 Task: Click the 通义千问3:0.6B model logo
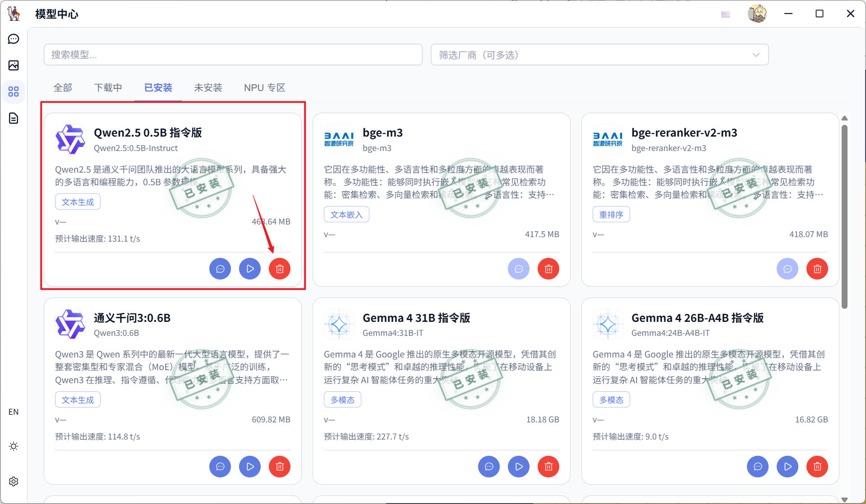pos(70,324)
